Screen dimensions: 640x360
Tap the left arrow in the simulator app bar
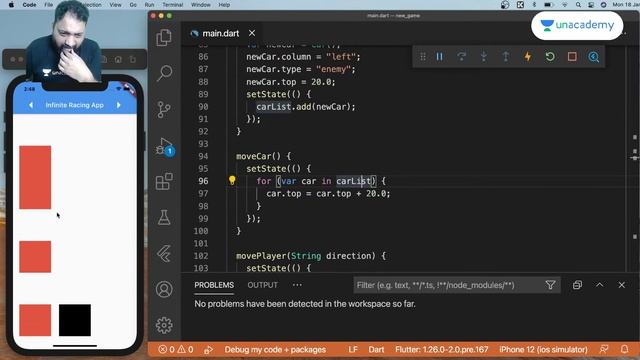[x=31, y=105]
